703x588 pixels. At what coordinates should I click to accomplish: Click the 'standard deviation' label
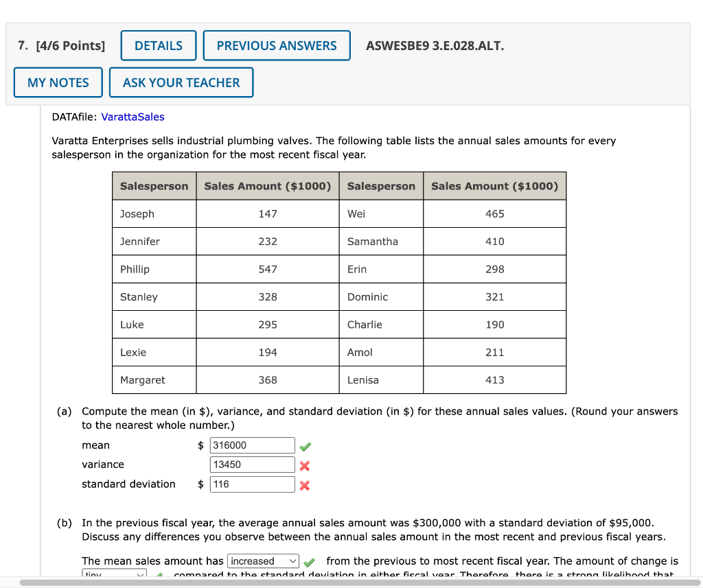click(x=128, y=484)
